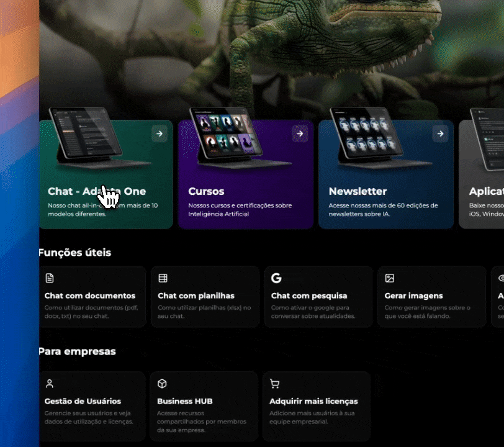Viewport: 504px width, 447px height.
Task: Click the spreadsheet icon above Chat com planilhas
Action: coord(163,278)
